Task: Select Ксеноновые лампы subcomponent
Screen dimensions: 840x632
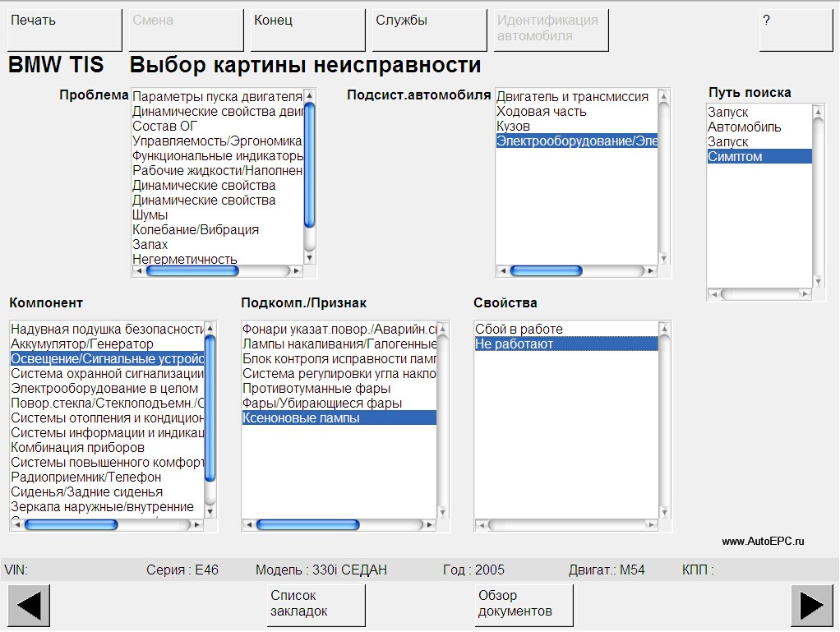Action: 339,418
